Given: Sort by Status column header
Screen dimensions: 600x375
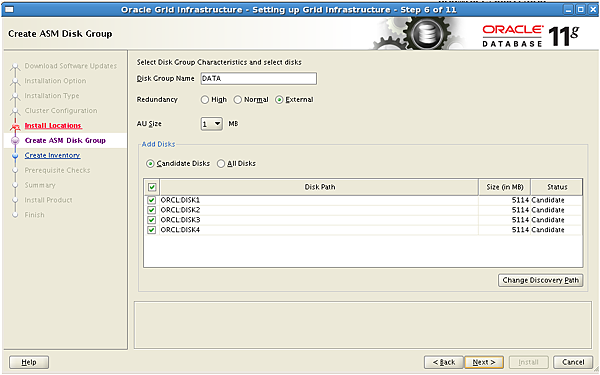Looking at the screenshot, I should 557,187.
